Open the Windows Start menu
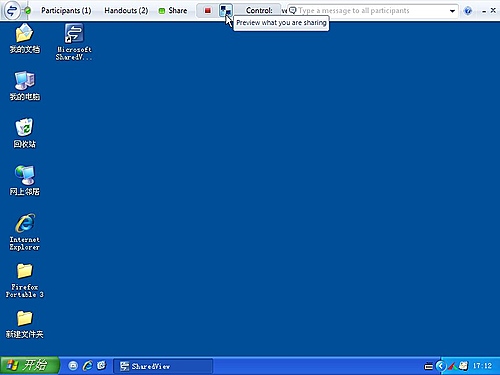The width and height of the screenshot is (500, 375). coord(30,366)
